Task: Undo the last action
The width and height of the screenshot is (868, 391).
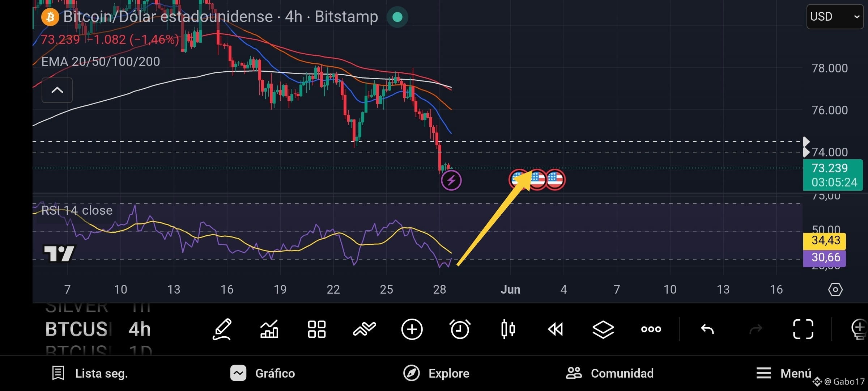Action: pos(707,329)
